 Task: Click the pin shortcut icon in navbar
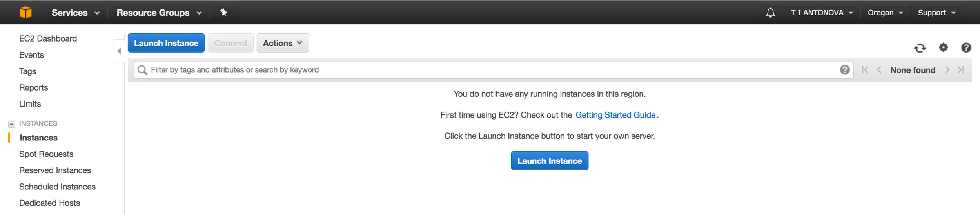click(224, 12)
